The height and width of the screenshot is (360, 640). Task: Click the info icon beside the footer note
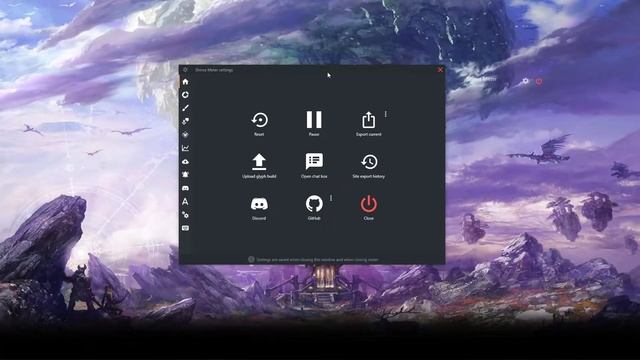[251, 260]
